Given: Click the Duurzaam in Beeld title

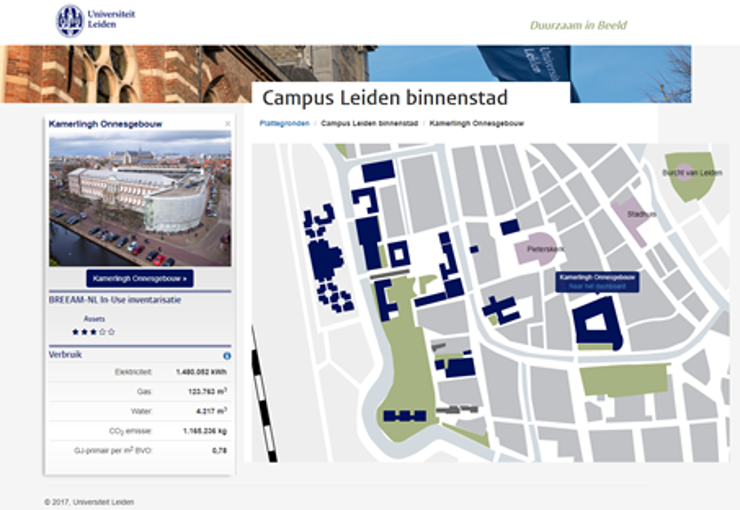Looking at the screenshot, I should point(578,25).
